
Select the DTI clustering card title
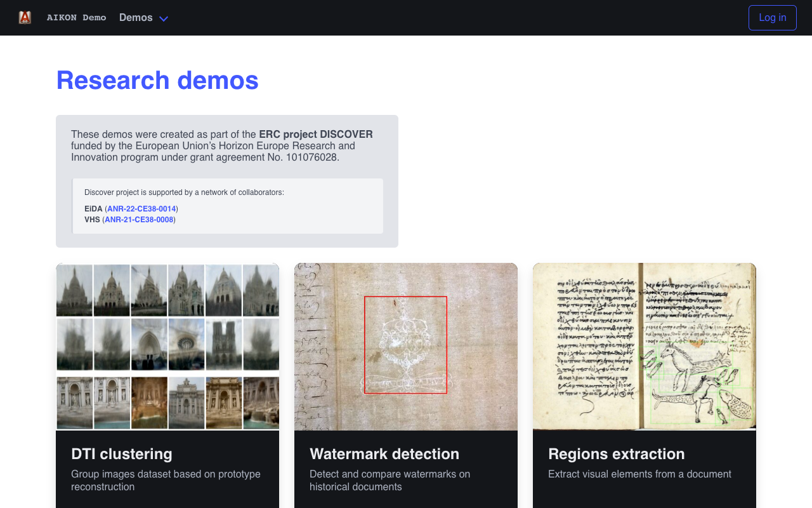[122, 454]
